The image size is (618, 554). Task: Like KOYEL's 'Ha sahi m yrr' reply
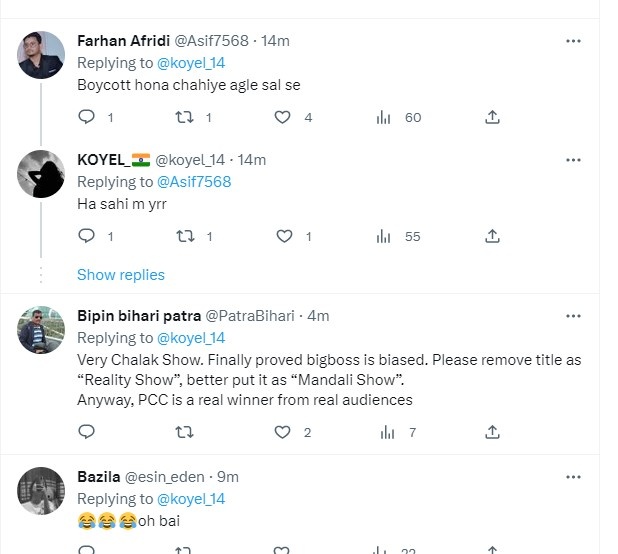tap(283, 236)
